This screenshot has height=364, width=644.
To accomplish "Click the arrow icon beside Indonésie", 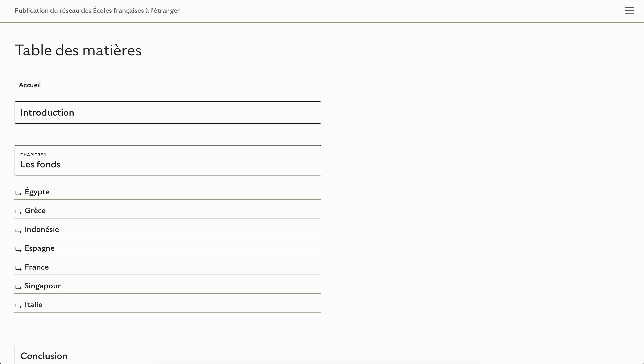I will [18, 231].
